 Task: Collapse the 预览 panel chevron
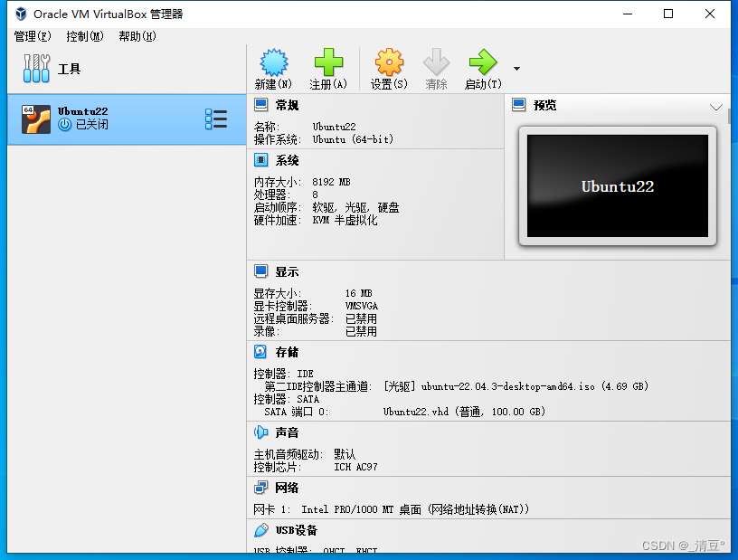716,107
